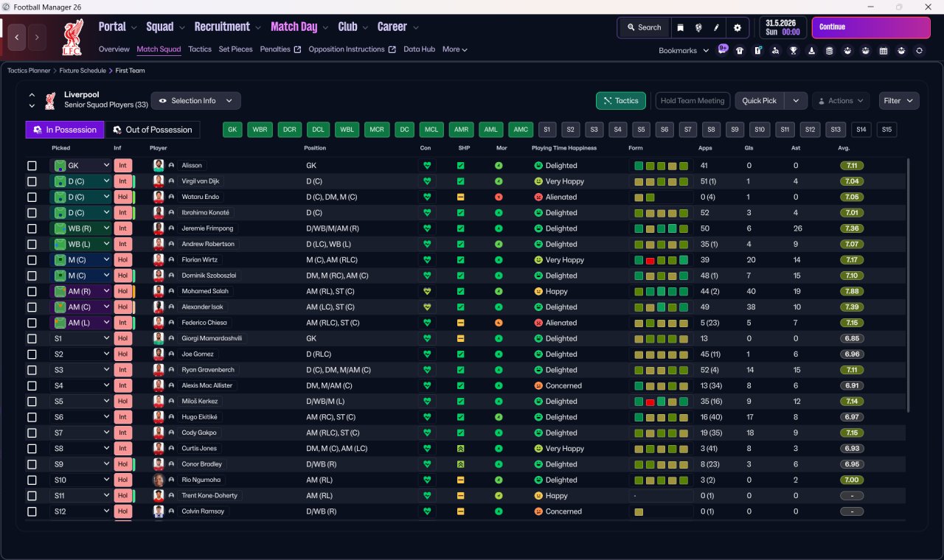944x560 pixels.
Task: Click the bookmark icon beside Search
Action: 681,27
